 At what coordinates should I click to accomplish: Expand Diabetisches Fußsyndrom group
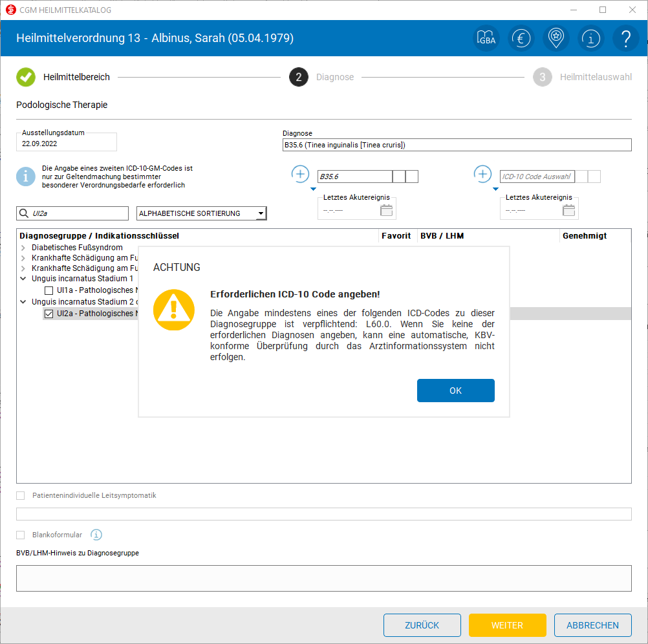click(x=23, y=248)
